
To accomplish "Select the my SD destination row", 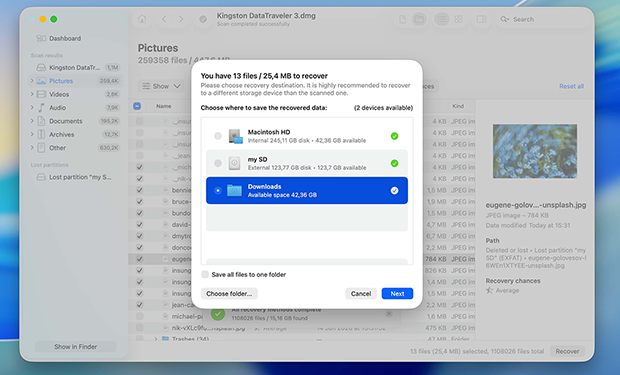I will point(307,163).
